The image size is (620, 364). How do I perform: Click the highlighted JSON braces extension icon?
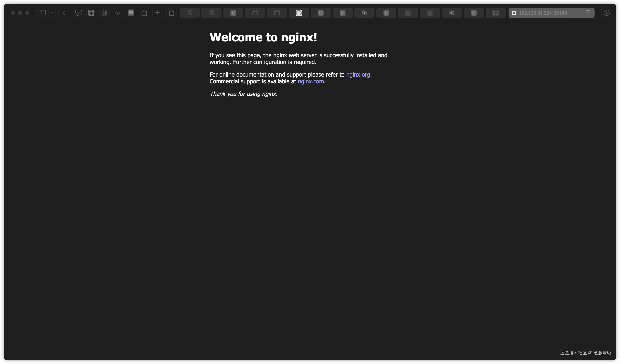point(131,13)
